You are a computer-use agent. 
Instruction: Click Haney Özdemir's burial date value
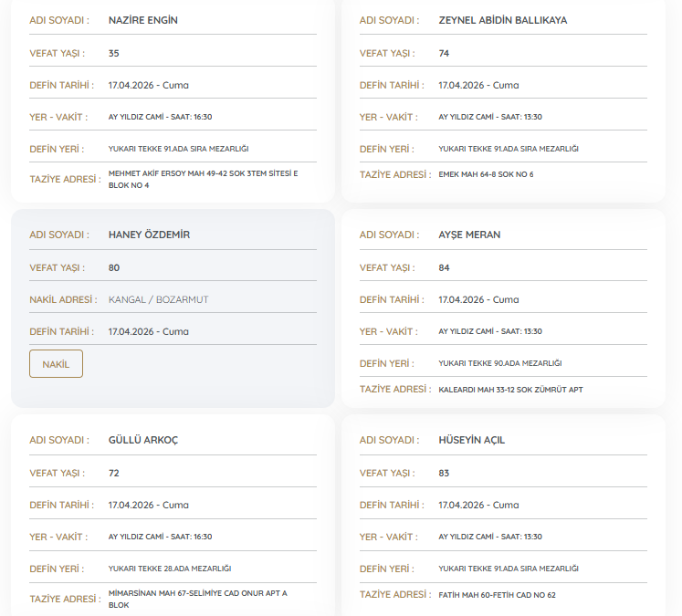point(148,331)
